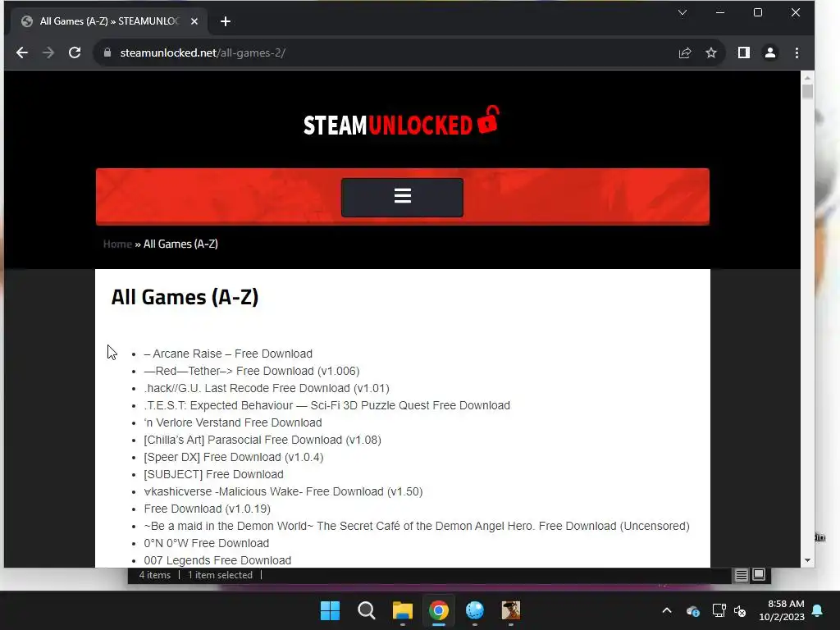Open File Explorer from the taskbar
The image size is (840, 630).
coord(402,610)
